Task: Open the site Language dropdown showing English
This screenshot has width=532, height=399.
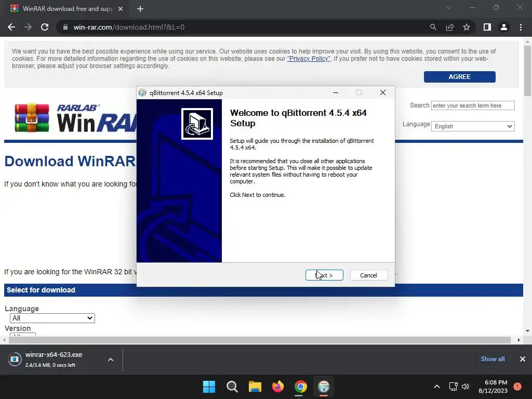Action: click(473, 126)
